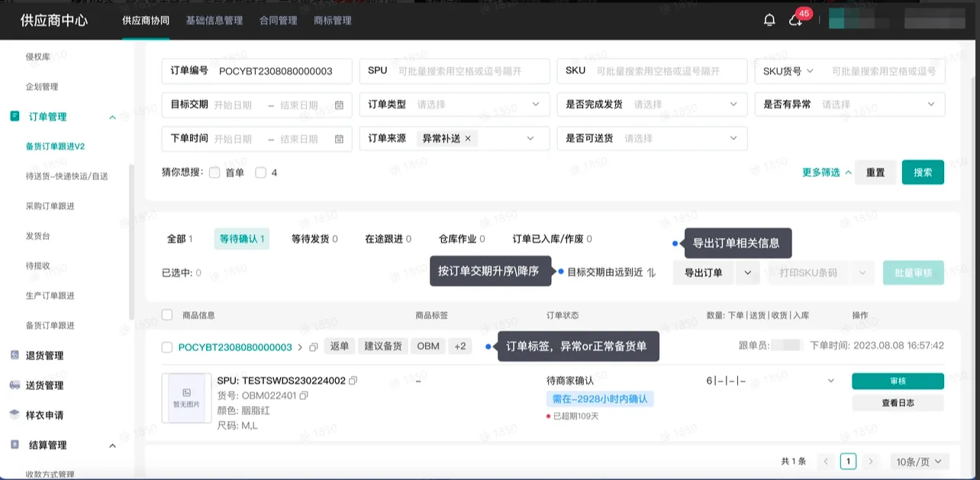Click the 订单管理 sidebar icon

tap(15, 116)
